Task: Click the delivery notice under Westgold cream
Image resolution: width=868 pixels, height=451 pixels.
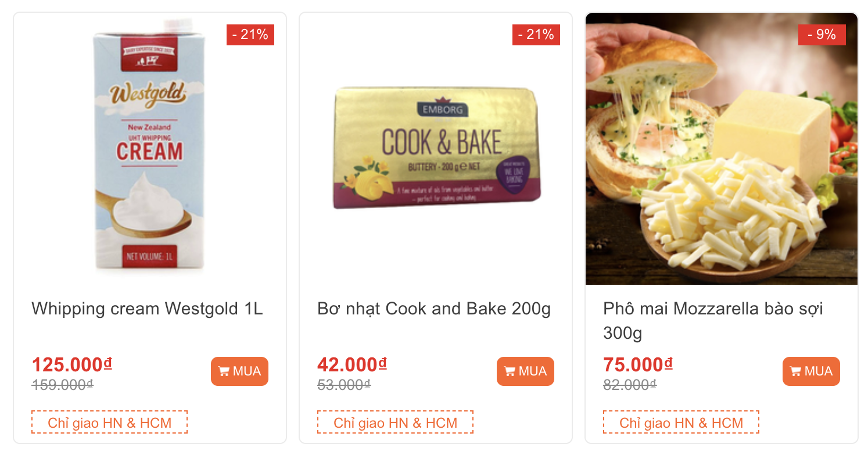Action: pyautogui.click(x=109, y=423)
